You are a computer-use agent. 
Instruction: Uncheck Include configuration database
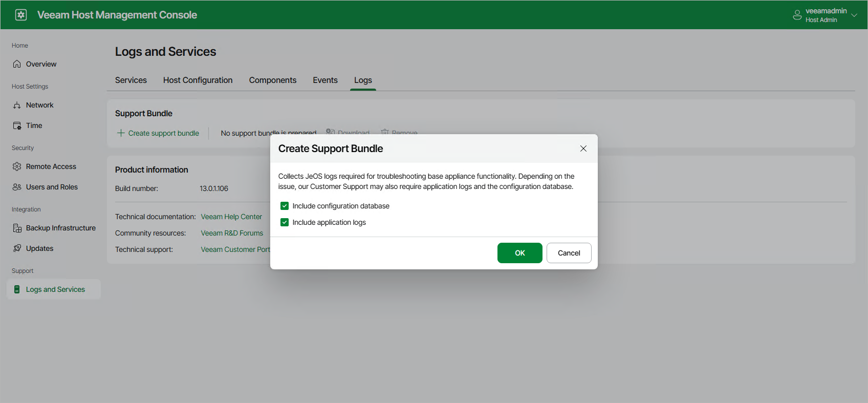285,206
